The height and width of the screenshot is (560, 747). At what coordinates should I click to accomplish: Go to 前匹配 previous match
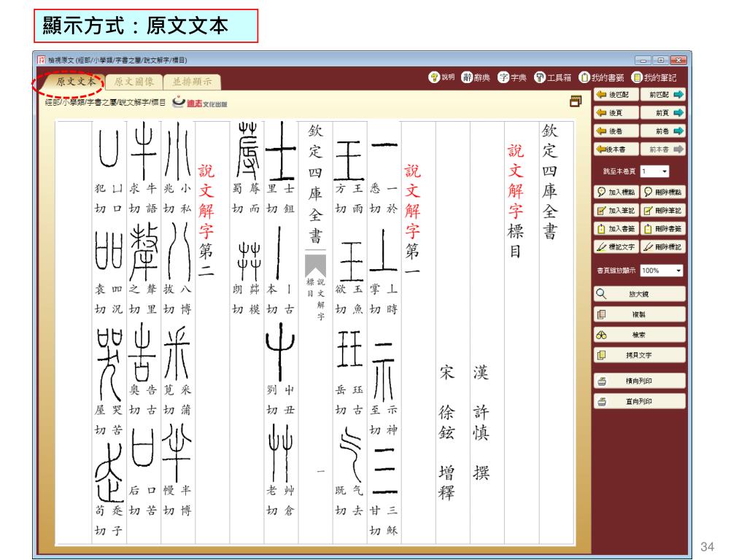tap(663, 95)
